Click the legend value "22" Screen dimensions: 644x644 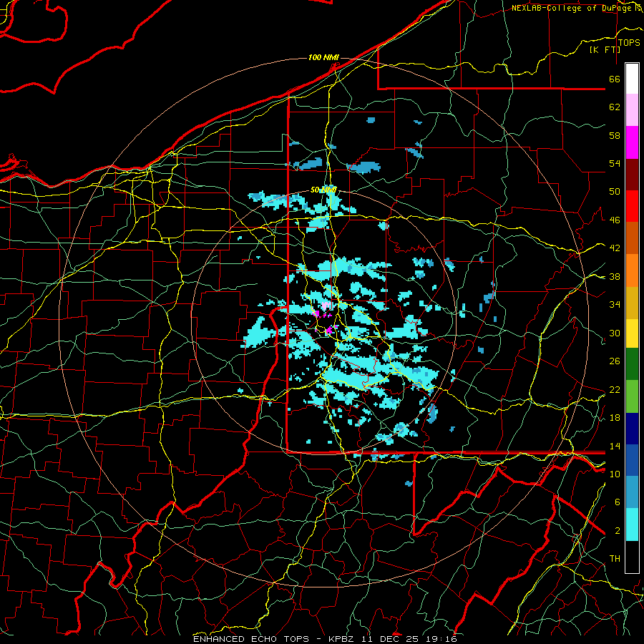click(615, 389)
